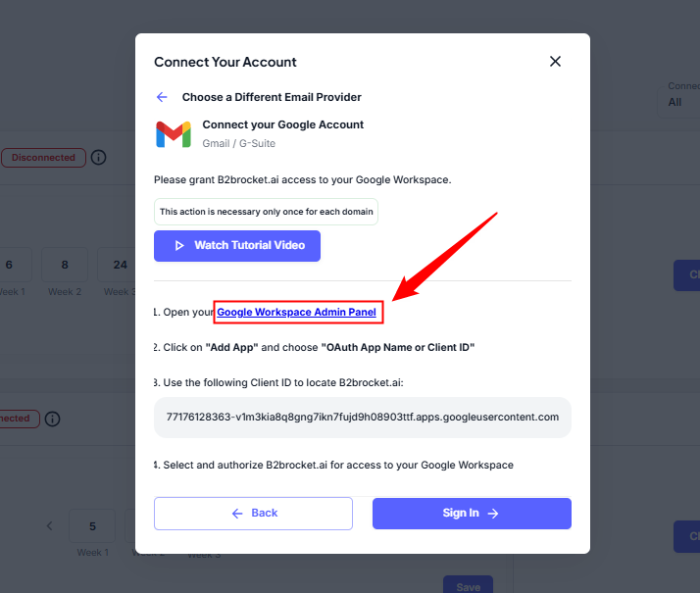Select the lower Week 1 box showing 5
700x593 pixels.
[x=92, y=526]
